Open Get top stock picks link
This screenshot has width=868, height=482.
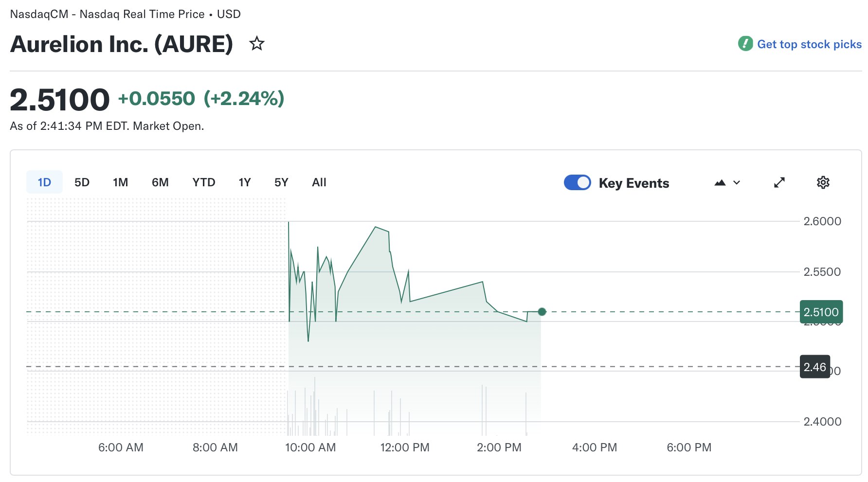tap(809, 44)
